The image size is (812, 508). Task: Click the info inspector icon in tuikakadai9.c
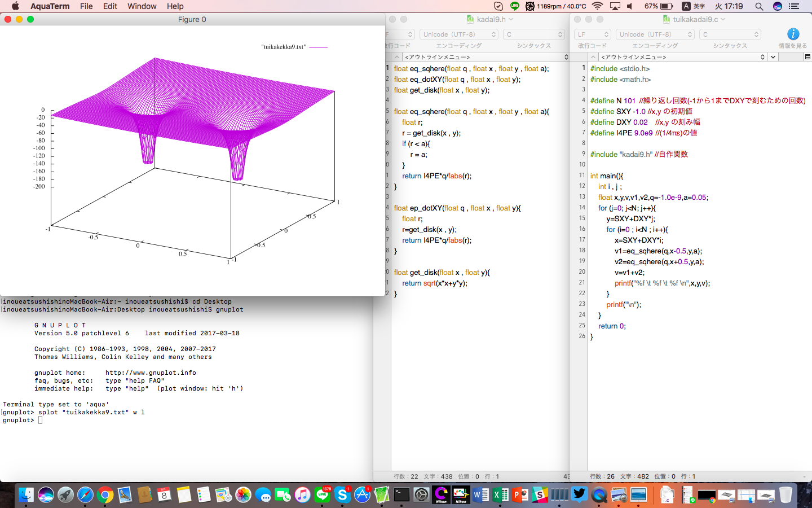[x=792, y=34]
